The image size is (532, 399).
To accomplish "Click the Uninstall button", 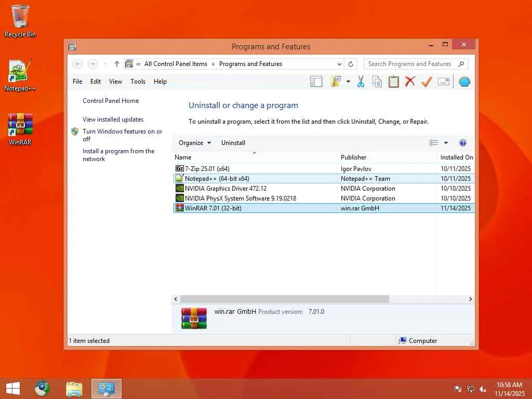I will (233, 143).
